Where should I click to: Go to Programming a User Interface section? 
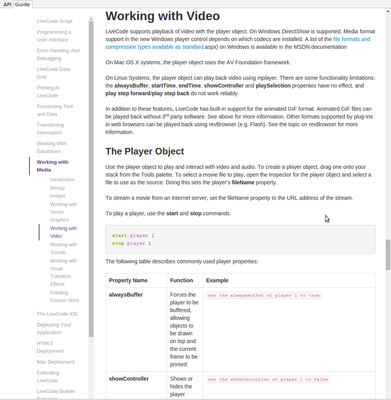pyautogui.click(x=54, y=36)
